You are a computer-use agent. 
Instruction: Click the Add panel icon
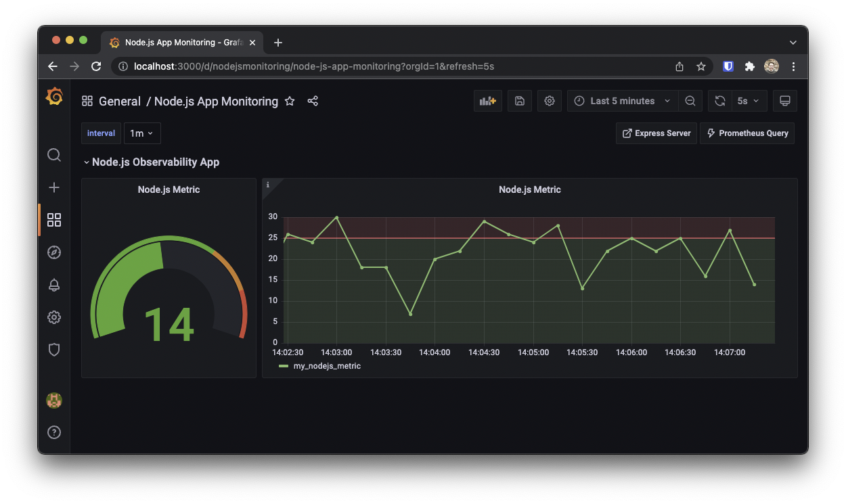(x=488, y=101)
